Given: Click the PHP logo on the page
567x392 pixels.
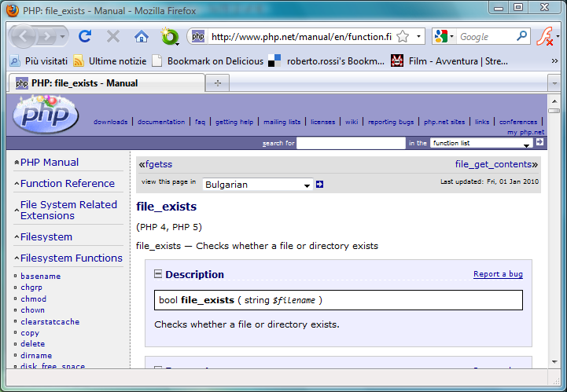Looking at the screenshot, I should 46,115.
